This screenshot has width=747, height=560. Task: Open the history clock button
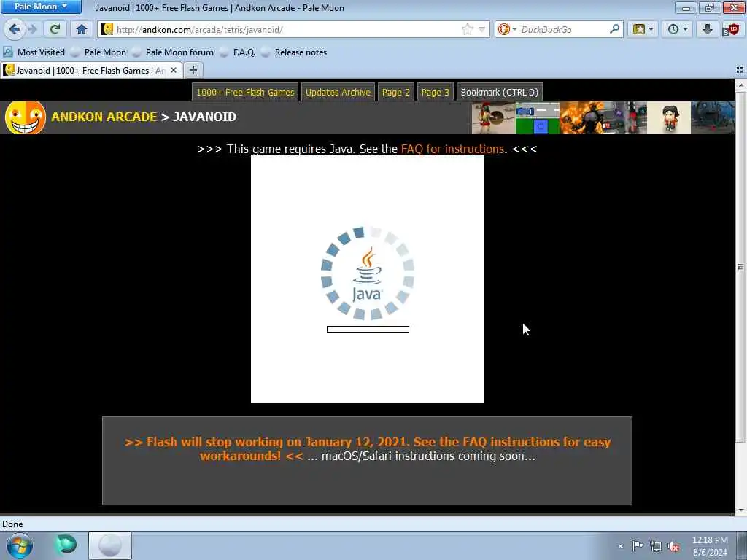[677, 29]
